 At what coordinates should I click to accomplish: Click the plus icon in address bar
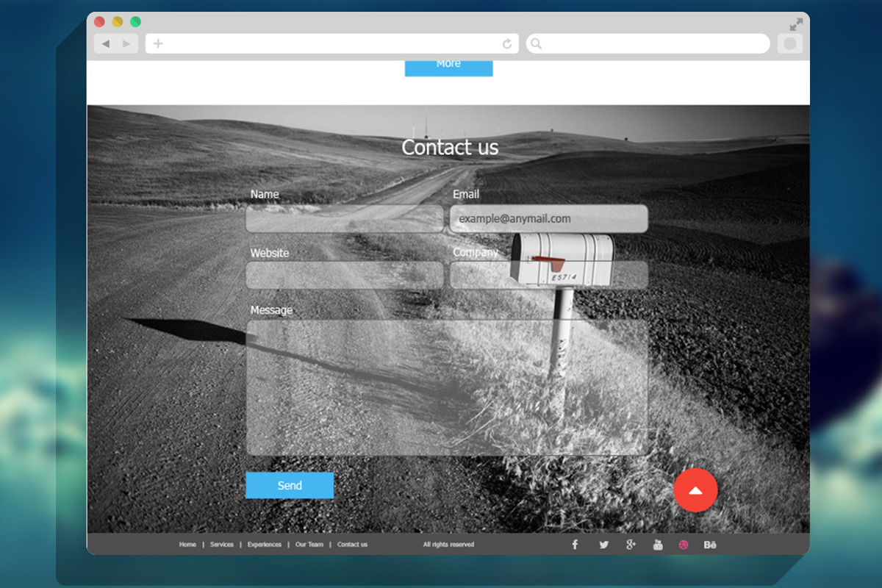(x=158, y=44)
